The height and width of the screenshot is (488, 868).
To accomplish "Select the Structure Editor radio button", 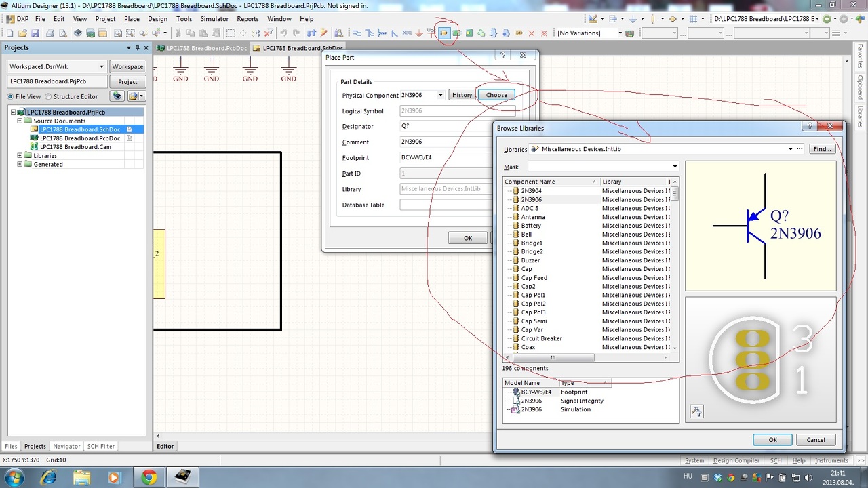I will coord(48,97).
